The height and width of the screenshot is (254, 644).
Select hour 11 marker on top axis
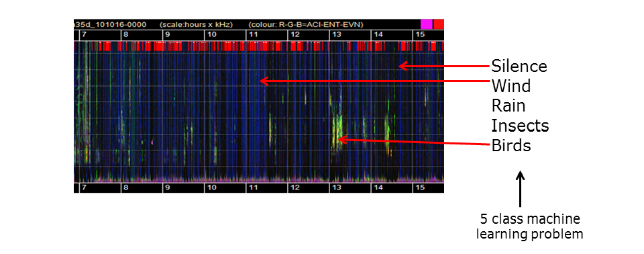pos(253,34)
